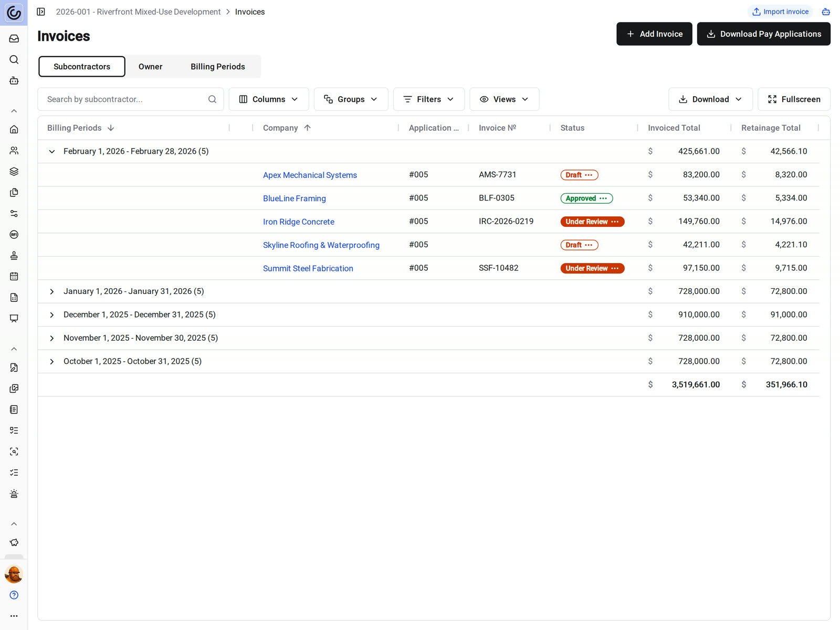
Task: Open the Filters dropdown
Action: coord(429,99)
